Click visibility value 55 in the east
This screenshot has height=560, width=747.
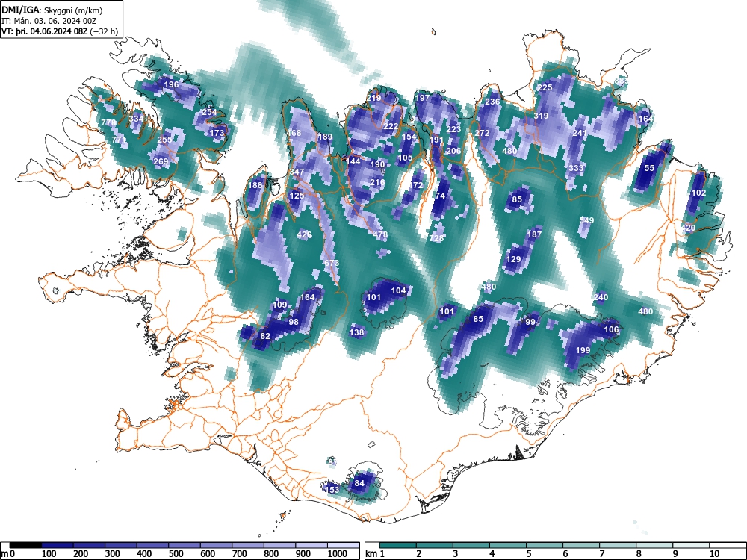tap(649, 168)
